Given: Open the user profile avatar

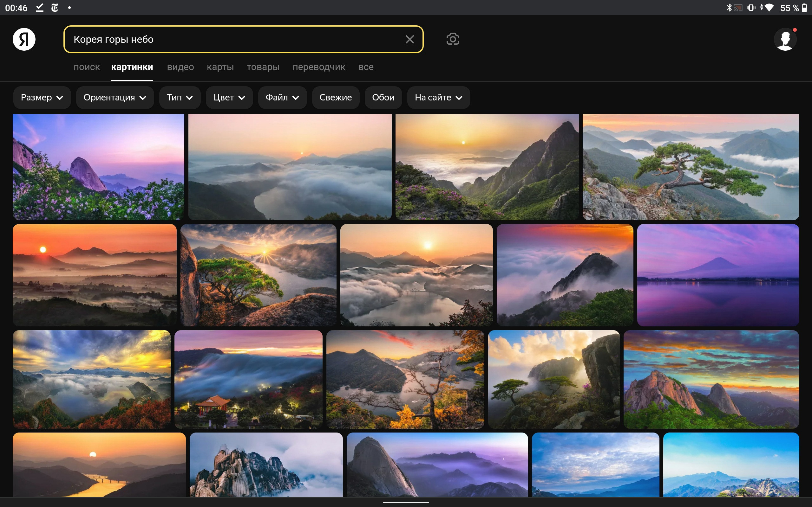Looking at the screenshot, I should point(785,39).
